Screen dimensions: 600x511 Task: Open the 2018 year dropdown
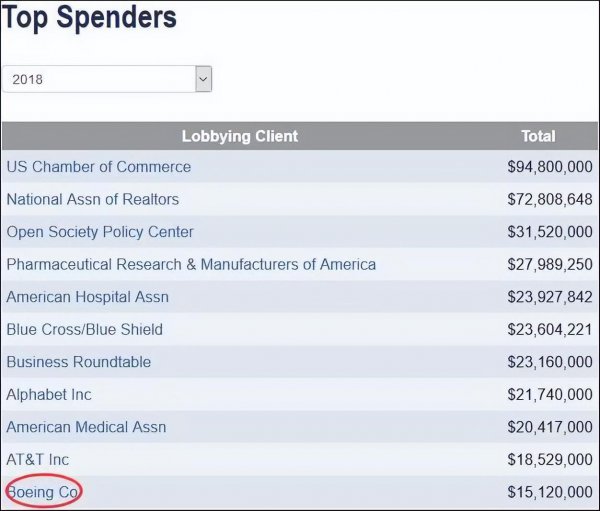coord(100,79)
